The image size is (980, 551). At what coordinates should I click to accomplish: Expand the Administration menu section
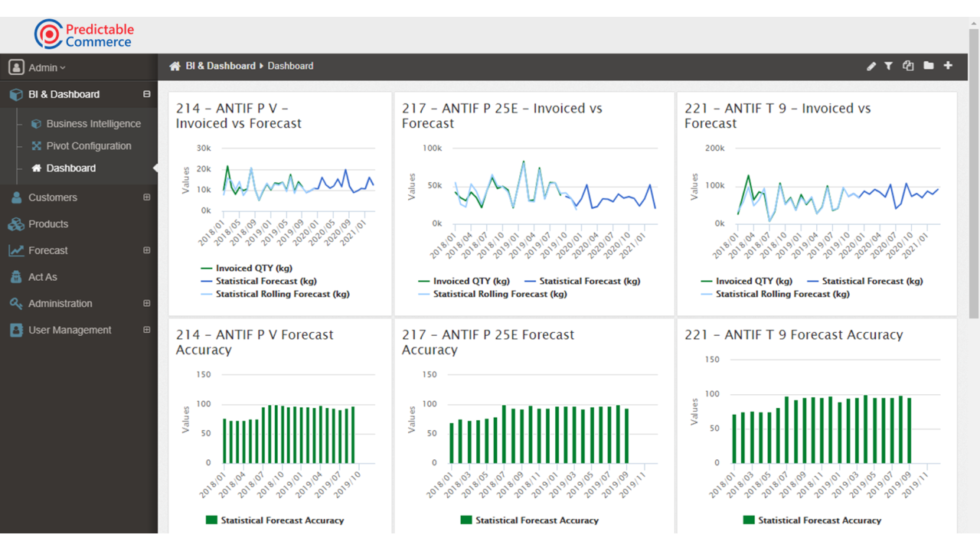(x=147, y=303)
